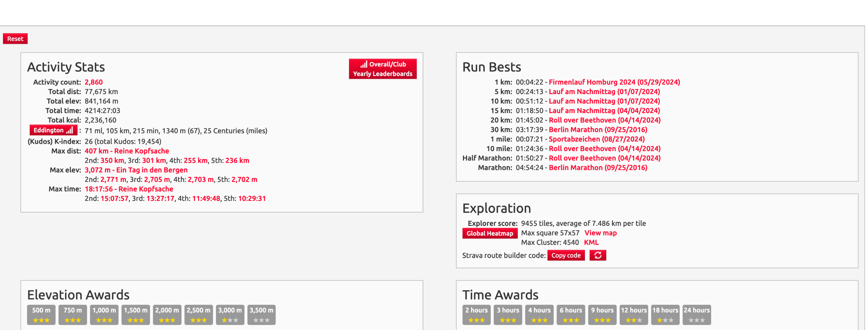Select the 24 hours time award badge
This screenshot has width=868, height=330.
[696, 315]
